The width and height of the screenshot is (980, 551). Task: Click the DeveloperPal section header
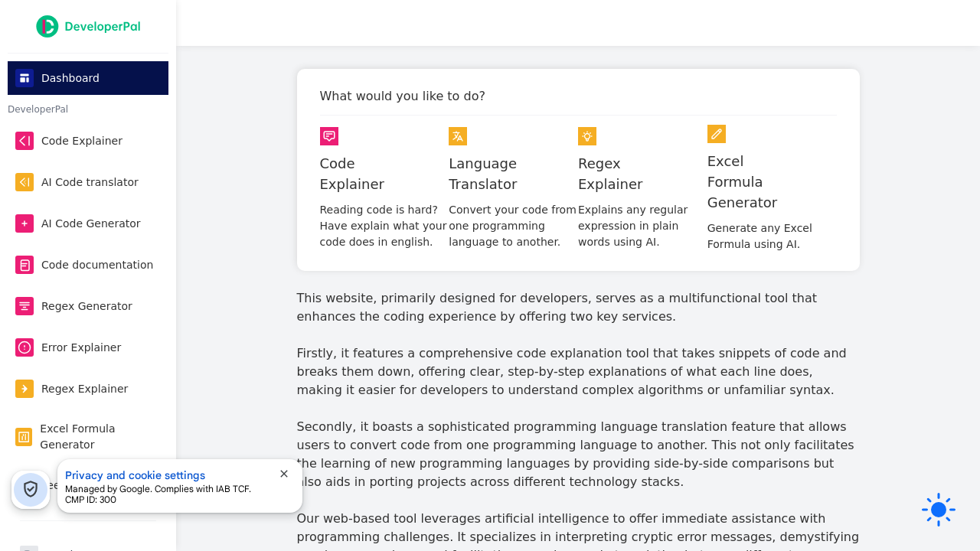point(38,109)
